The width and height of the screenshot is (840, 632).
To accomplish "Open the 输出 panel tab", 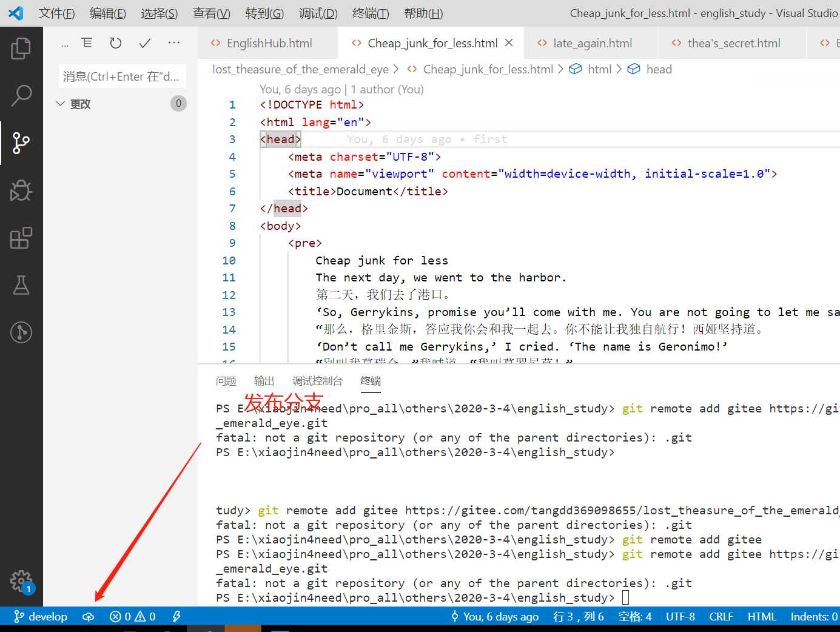I will click(x=264, y=381).
